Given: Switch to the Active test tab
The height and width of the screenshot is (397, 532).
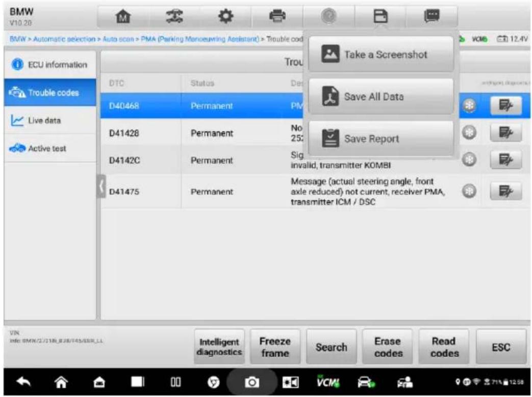Looking at the screenshot, I should [50, 148].
